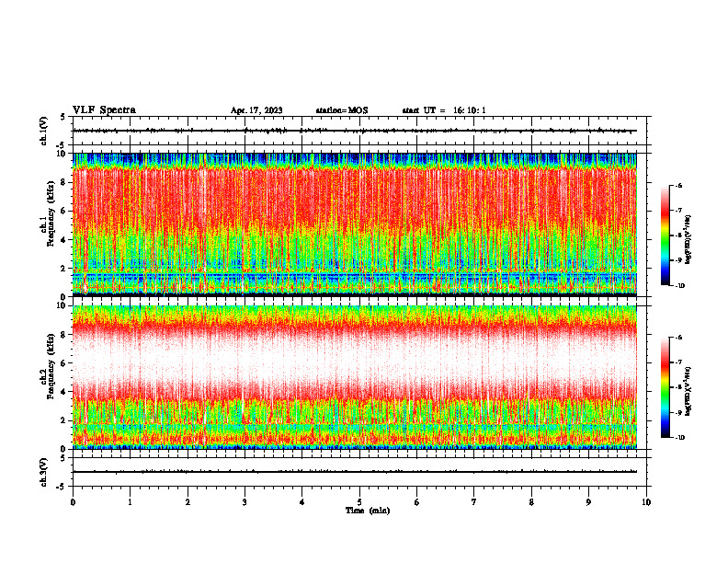Click x-axis tick label "3" under Time axis
The width and height of the screenshot is (728, 563).
245,502
